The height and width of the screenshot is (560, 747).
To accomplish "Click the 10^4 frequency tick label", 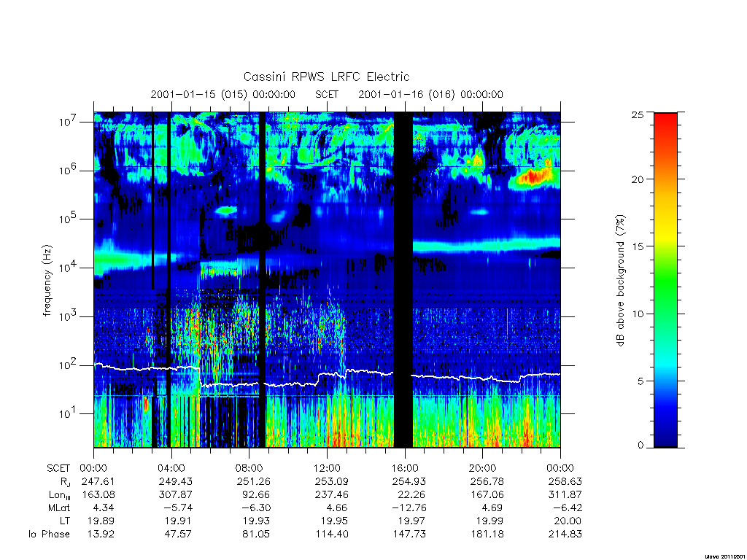I will 69,267.
